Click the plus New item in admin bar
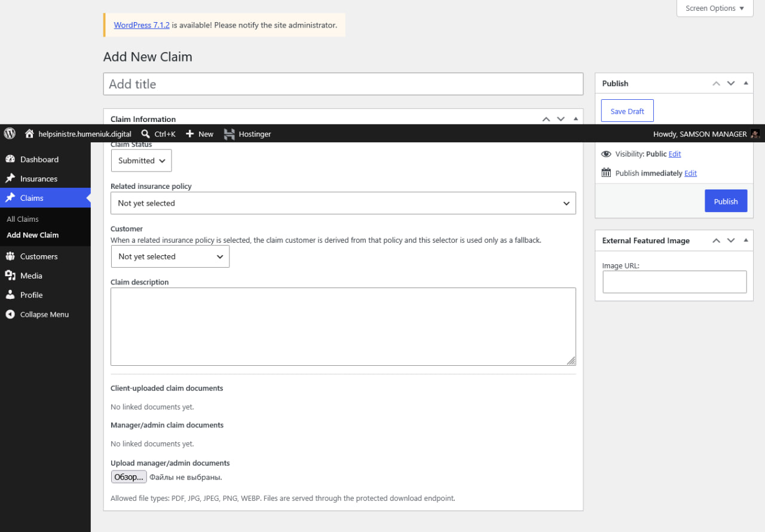 click(x=199, y=134)
